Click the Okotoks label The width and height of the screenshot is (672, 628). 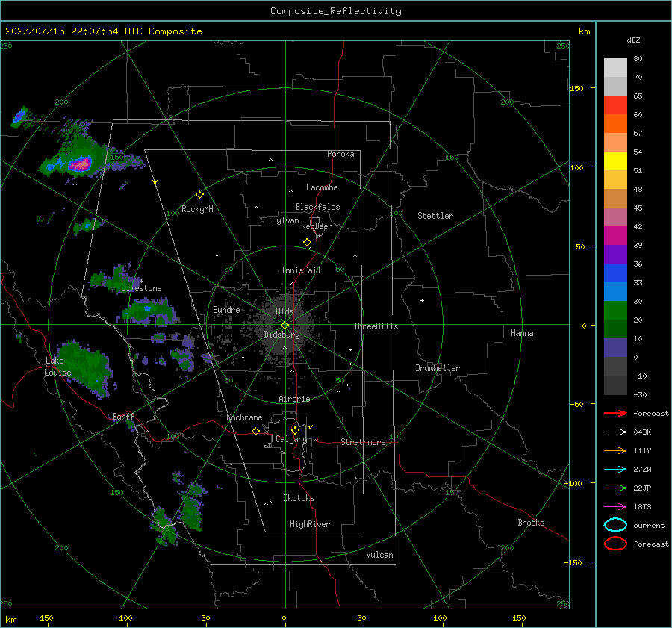click(x=299, y=498)
